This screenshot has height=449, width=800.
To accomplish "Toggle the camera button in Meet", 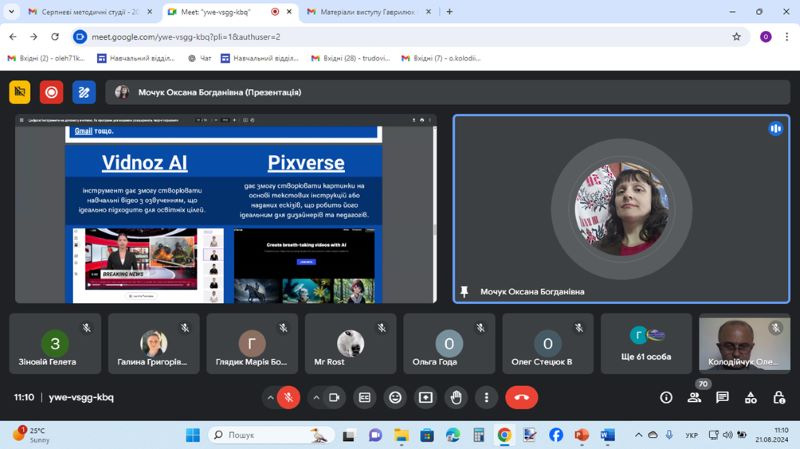I will [334, 397].
